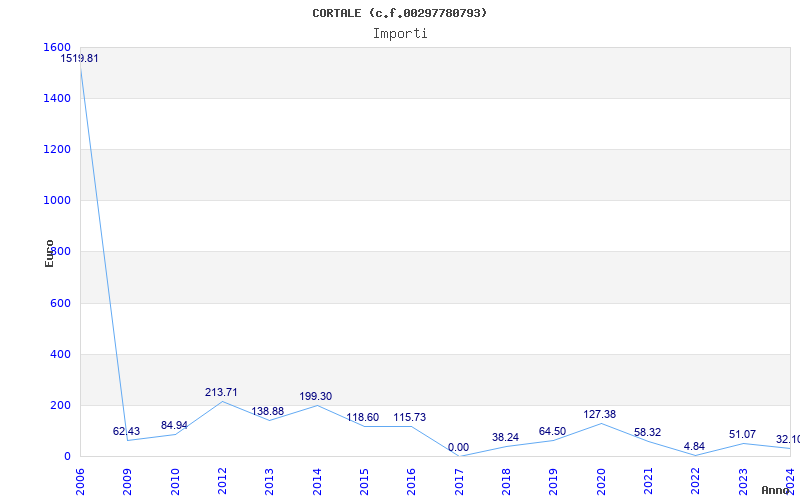Click the 2016 x-axis year label

(x=411, y=482)
